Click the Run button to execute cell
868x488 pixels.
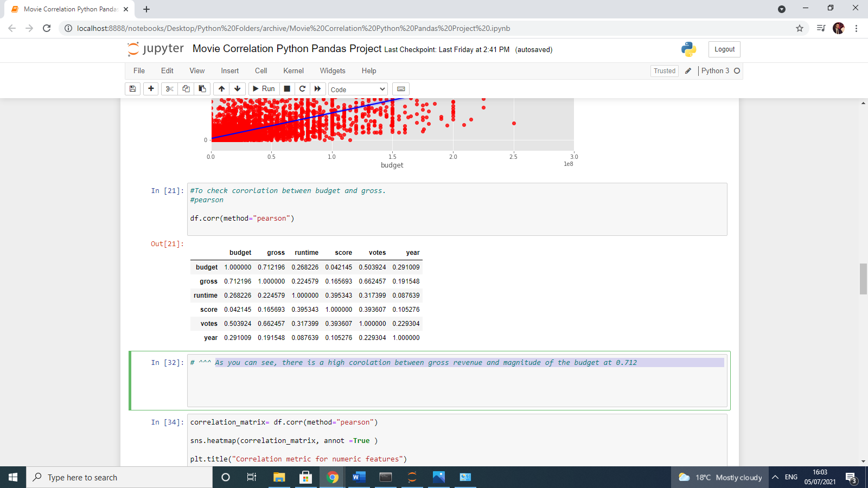click(x=263, y=88)
